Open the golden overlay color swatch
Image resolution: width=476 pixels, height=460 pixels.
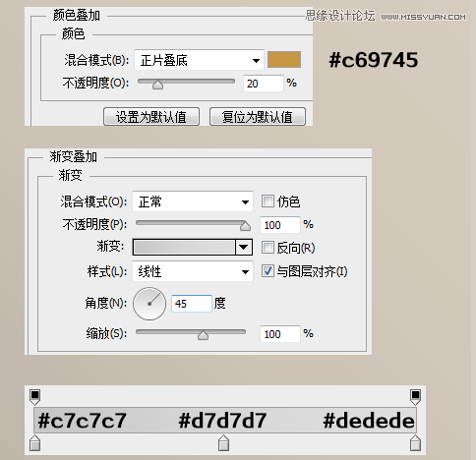coord(284,60)
